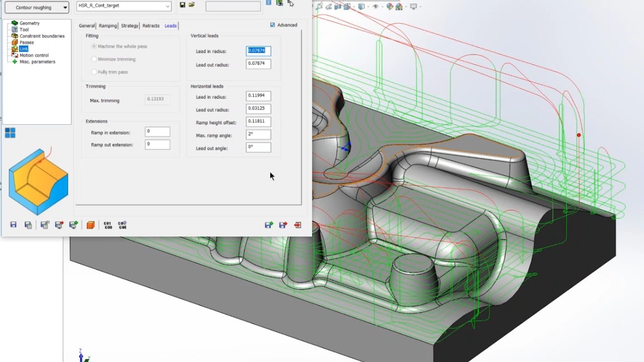644x362 pixels.
Task: Click the Save and calculate icon
Action: pyautogui.click(x=45, y=225)
